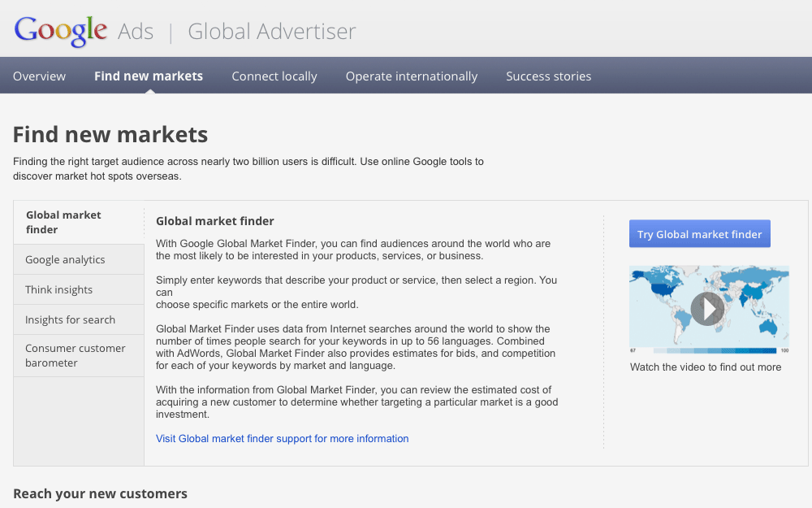Select Insights for search
This screenshot has width=812, height=508.
(69, 319)
